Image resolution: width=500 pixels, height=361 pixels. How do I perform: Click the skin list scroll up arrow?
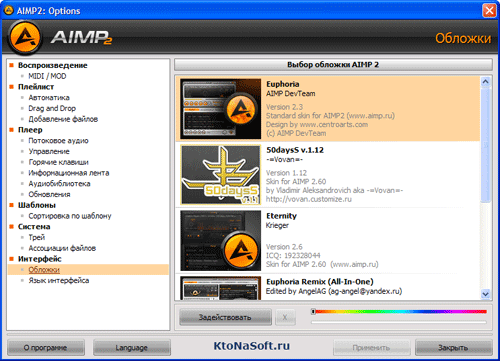[x=485, y=82]
